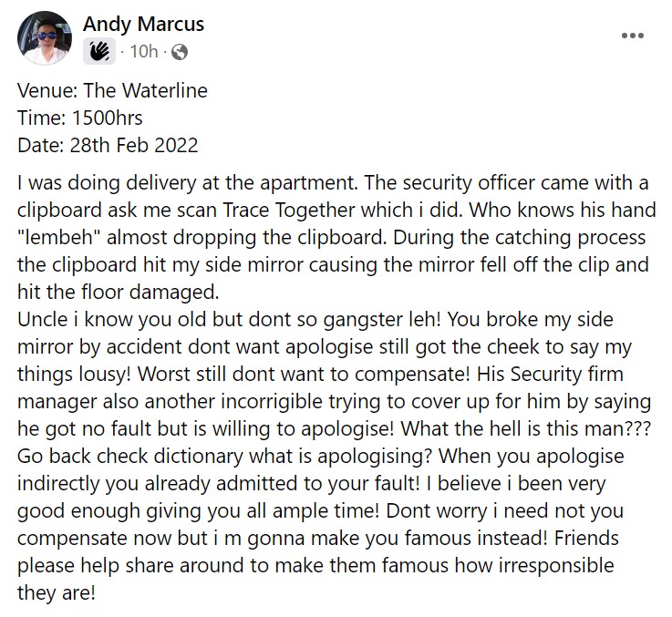Click the 'Venue: The Waterline' line
This screenshot has height=617, width=672.
pos(112,90)
